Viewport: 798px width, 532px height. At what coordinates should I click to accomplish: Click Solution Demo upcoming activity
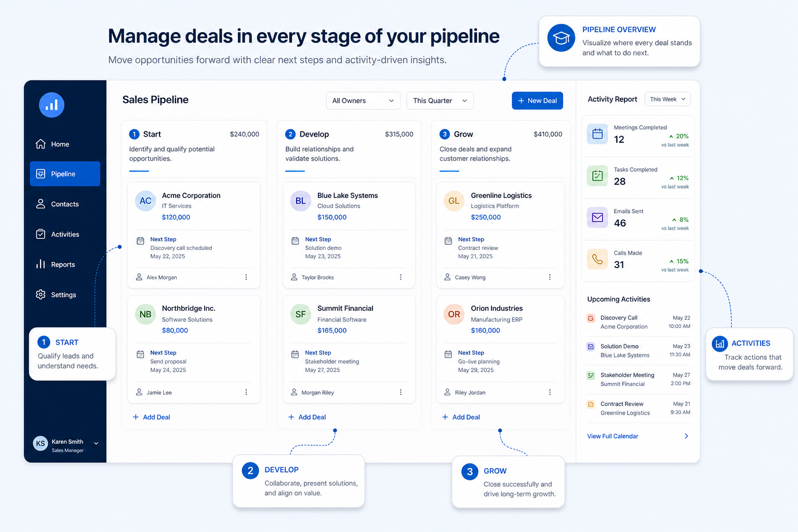tap(639, 351)
